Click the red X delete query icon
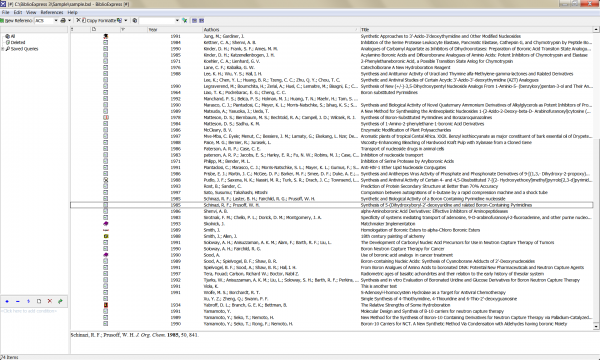This screenshot has width=600, height=360. coord(49,301)
